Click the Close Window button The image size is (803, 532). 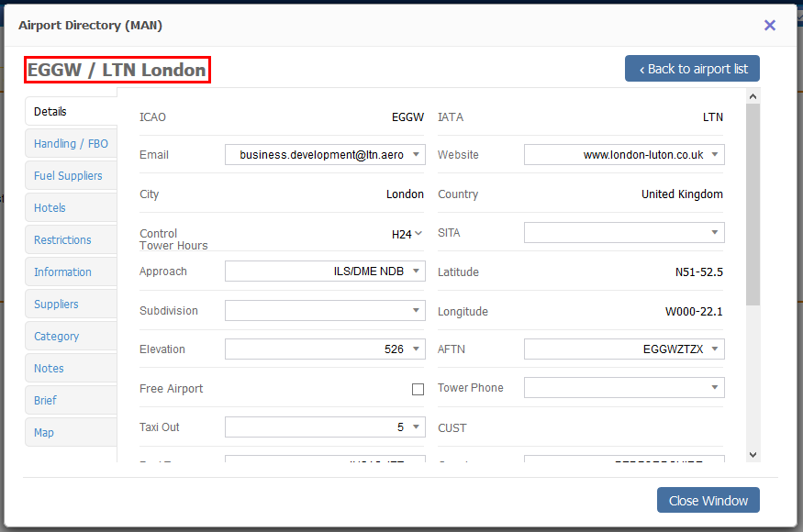coord(708,500)
